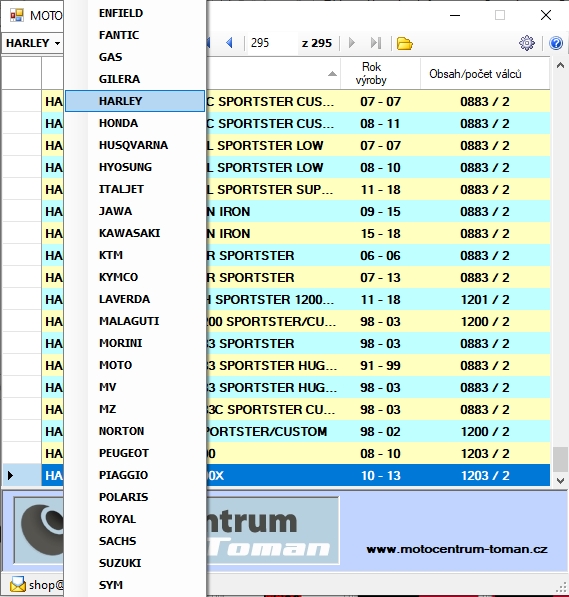Select R SPORTSTER 06 - 06 row

pyautogui.click(x=295, y=255)
